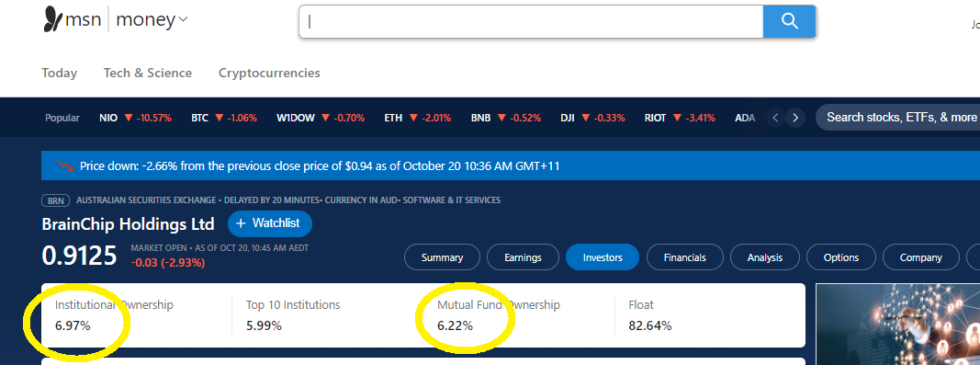Open the Today tab
980x365 pixels.
click(x=60, y=74)
